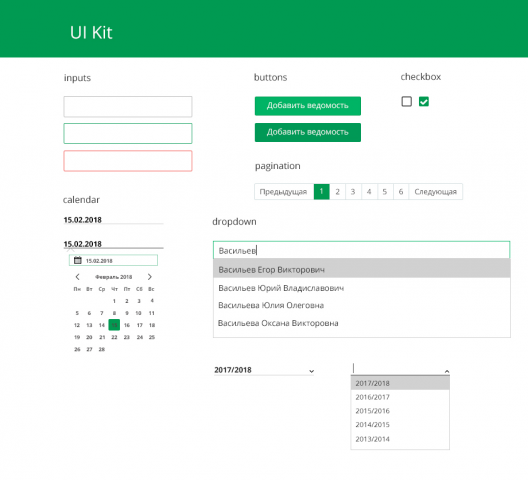Select 2016/2017 year option

coord(400,397)
